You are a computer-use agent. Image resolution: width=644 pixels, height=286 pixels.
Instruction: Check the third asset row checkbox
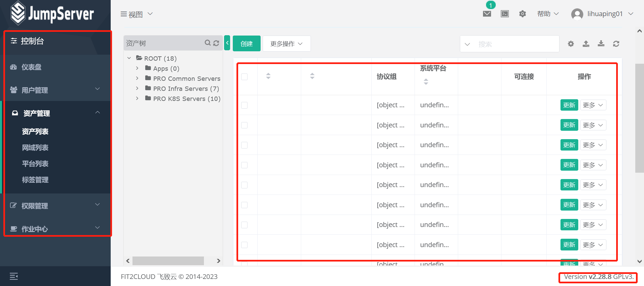(245, 145)
